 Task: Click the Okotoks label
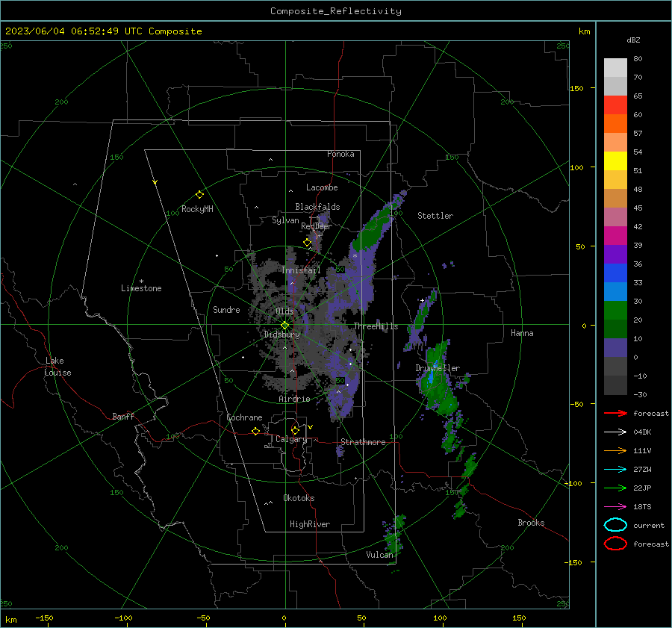pos(299,498)
